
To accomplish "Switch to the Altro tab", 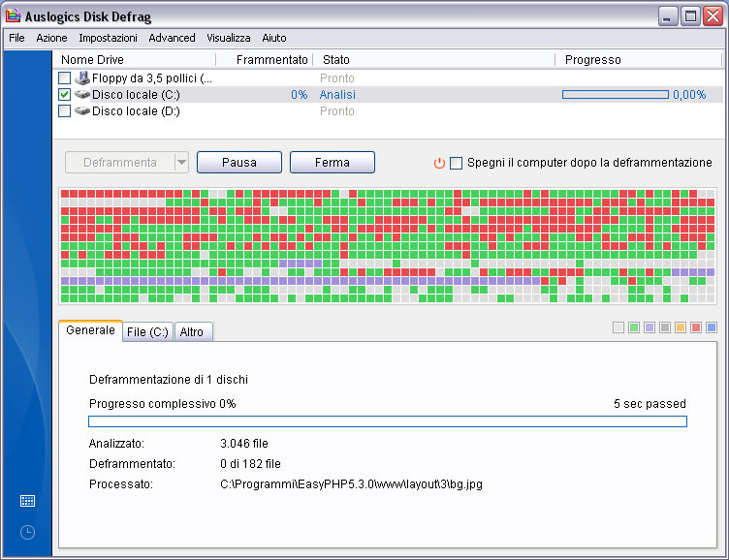I will (192, 331).
